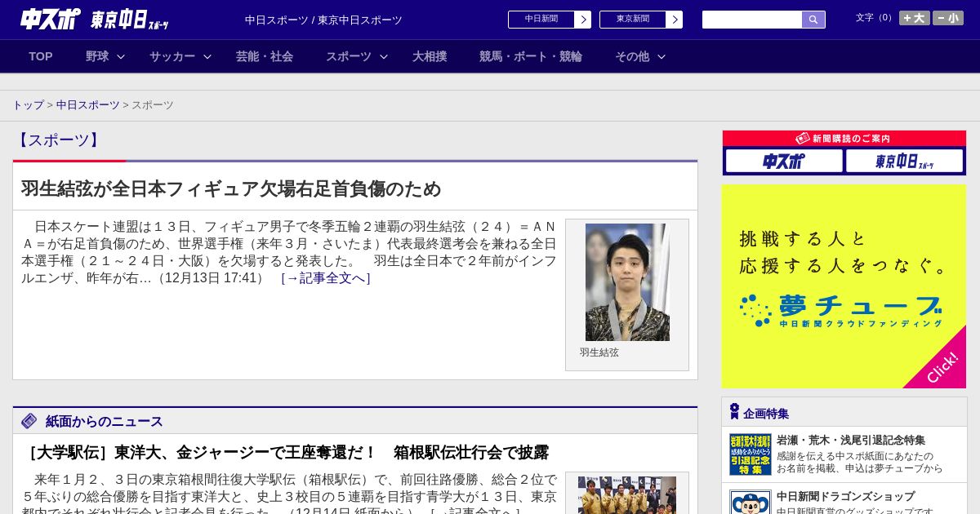Expand the その他 dropdown chevron

[661, 56]
